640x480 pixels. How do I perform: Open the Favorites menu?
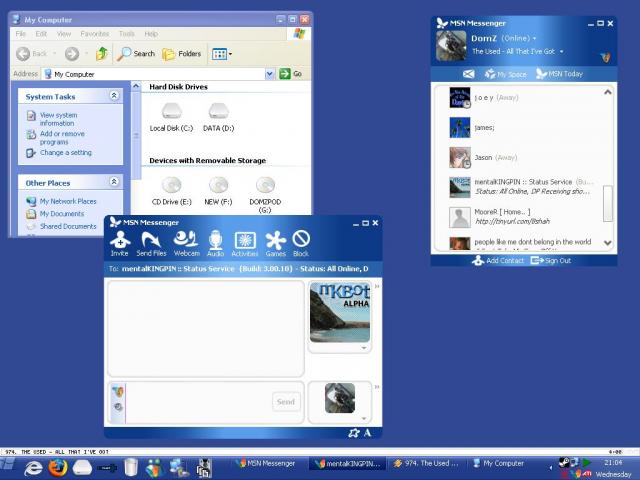pos(95,34)
